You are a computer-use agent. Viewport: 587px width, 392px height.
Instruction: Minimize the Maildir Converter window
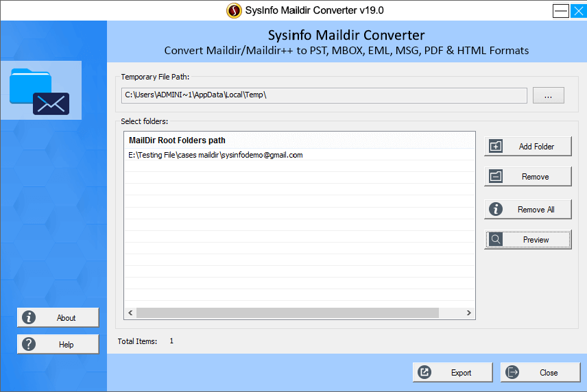pyautogui.click(x=561, y=11)
